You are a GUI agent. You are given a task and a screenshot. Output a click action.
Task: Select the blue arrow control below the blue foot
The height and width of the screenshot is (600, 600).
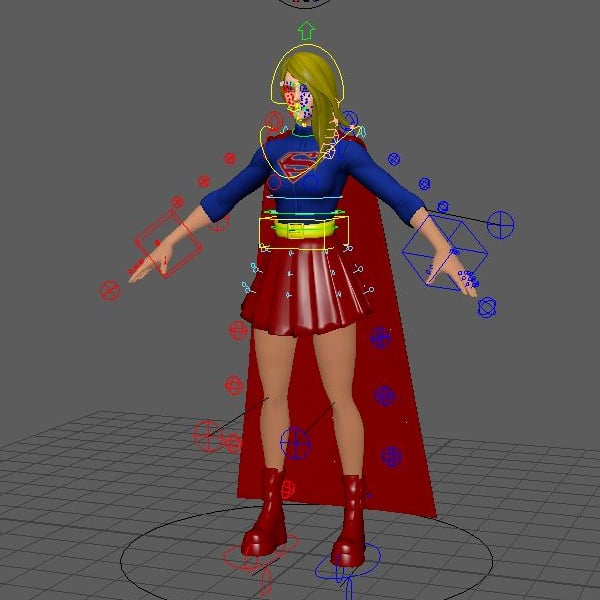pyautogui.click(x=348, y=589)
